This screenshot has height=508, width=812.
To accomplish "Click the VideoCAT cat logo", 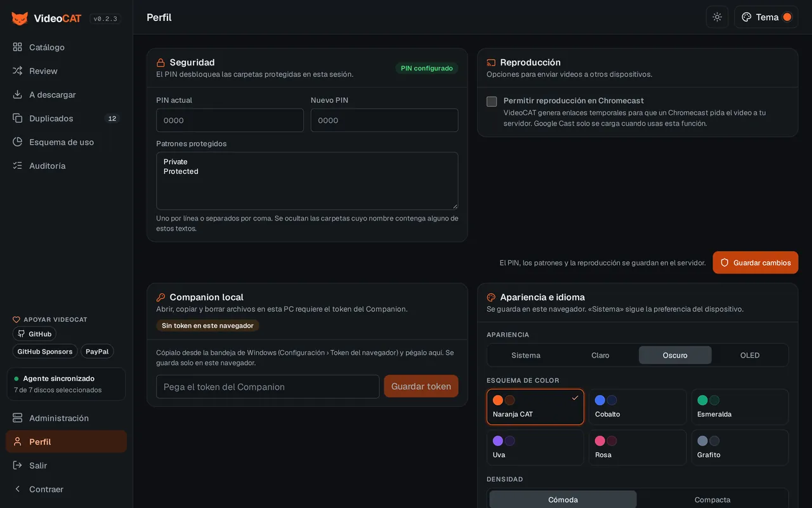I will coord(20,18).
